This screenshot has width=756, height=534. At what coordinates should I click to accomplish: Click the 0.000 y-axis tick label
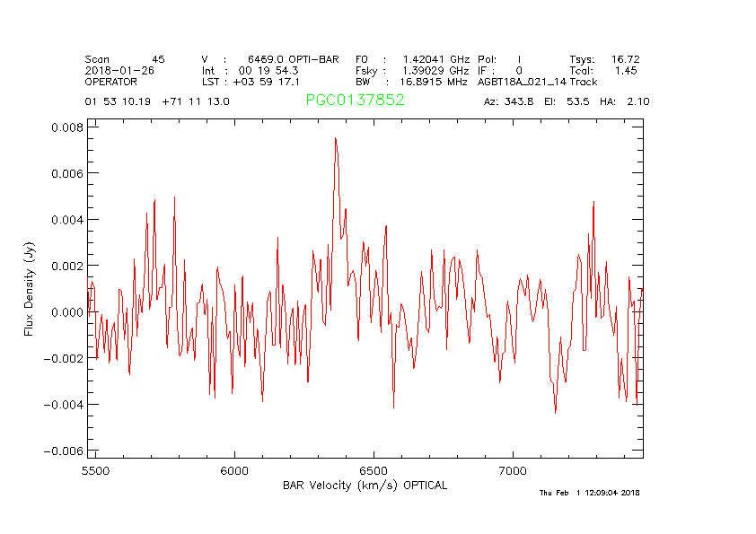coord(66,312)
